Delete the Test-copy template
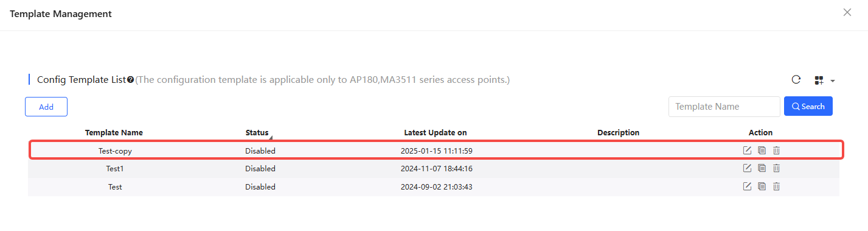Screen dimensions: 868x231 776,151
